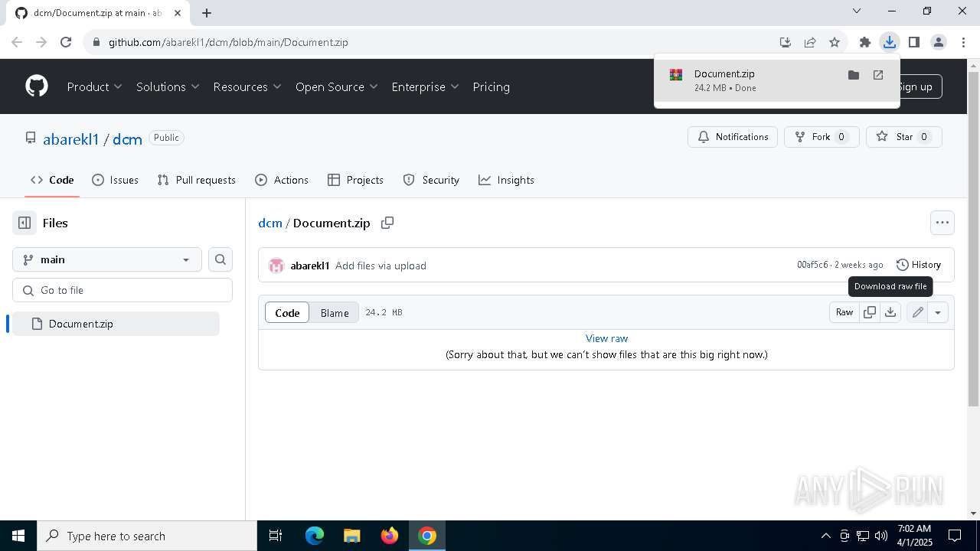Image resolution: width=980 pixels, height=551 pixels.
Task: Open Microsoft Edge from the taskbar
Action: pyautogui.click(x=315, y=536)
